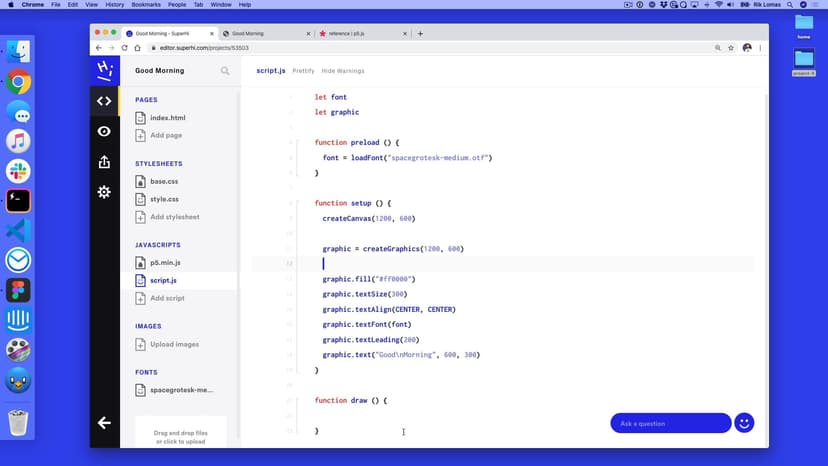The height and width of the screenshot is (466, 828).
Task: Click the Ask a question input field
Action: pyautogui.click(x=670, y=423)
